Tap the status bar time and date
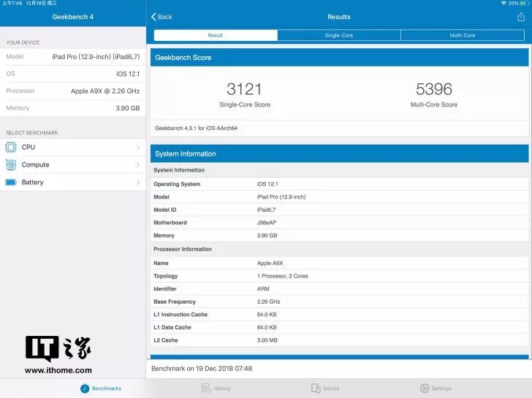Image resolution: width=532 pixels, height=398 pixels. [x=29, y=3]
